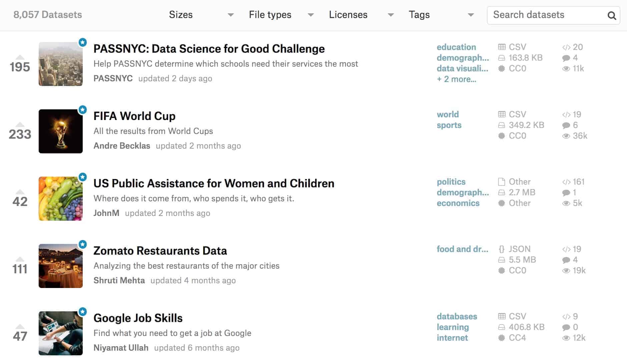Image resolution: width=627 pixels, height=364 pixels.
Task: Click views eye icon in Zomato row
Action: [x=566, y=271]
